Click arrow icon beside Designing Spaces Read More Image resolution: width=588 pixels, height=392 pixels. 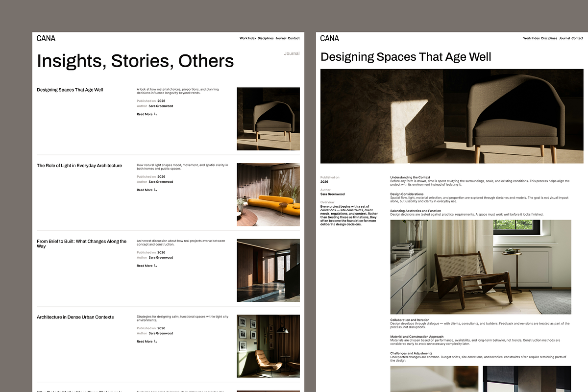coord(156,114)
